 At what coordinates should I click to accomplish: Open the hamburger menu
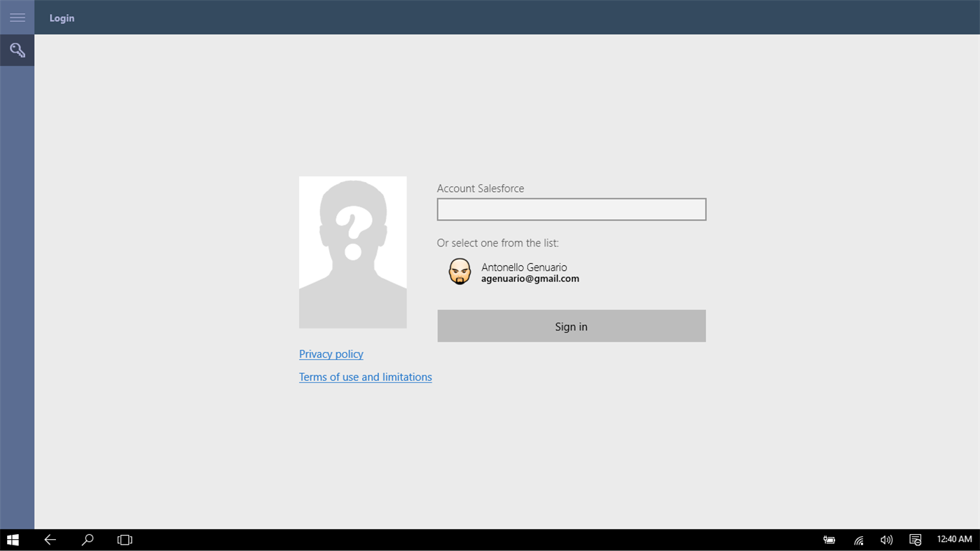(x=17, y=17)
